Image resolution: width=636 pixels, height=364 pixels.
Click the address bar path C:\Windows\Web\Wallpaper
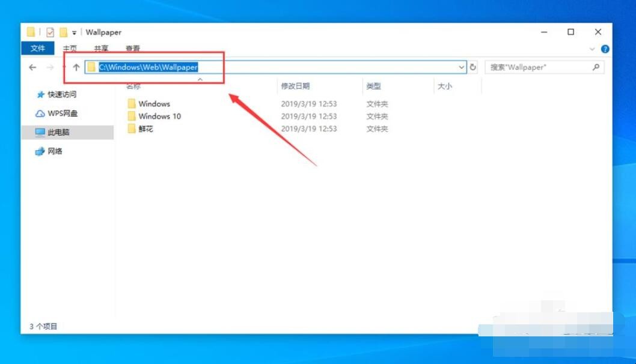tap(148, 67)
